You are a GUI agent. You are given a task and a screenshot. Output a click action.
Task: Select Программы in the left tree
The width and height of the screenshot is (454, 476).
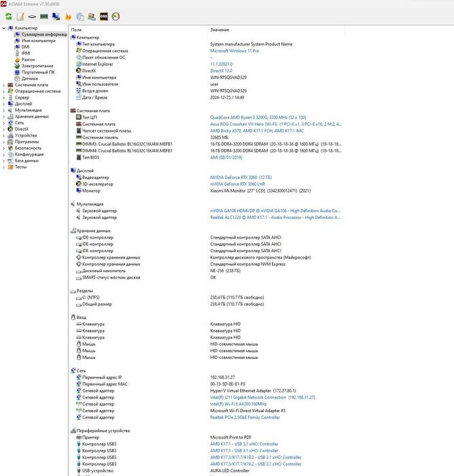click(x=27, y=141)
